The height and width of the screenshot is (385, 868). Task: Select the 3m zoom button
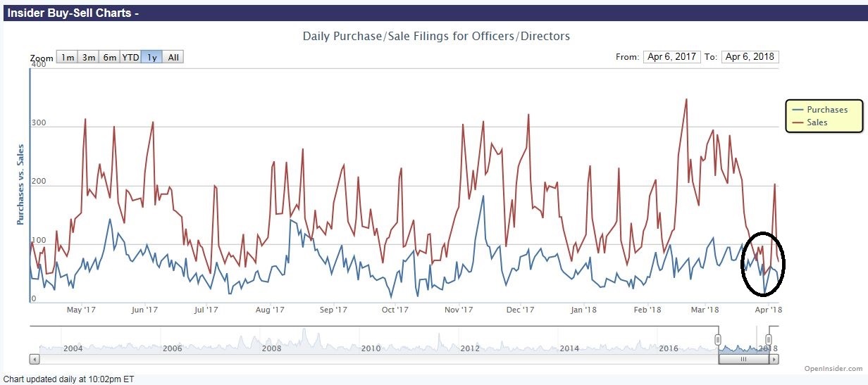pos(88,57)
